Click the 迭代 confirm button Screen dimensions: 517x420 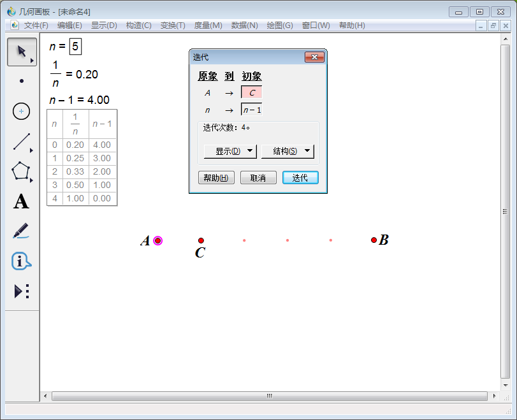[300, 178]
